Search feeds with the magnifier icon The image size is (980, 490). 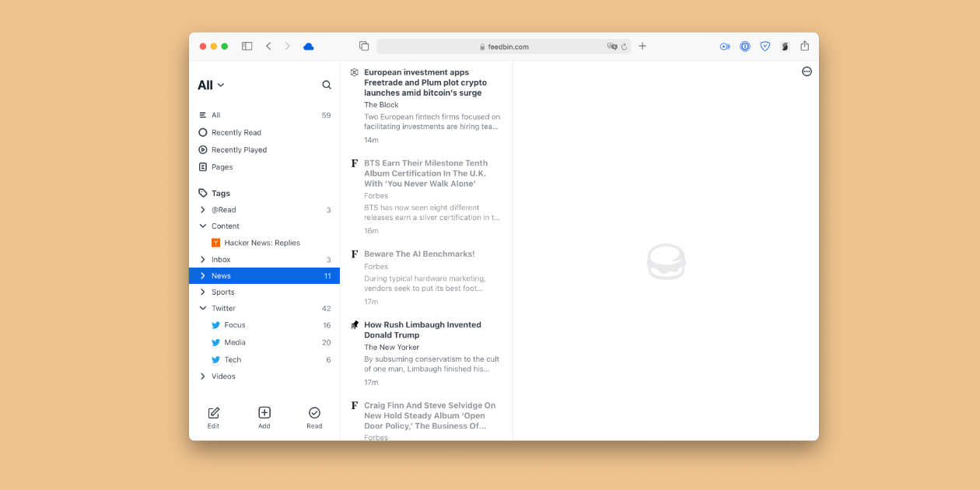pyautogui.click(x=327, y=85)
